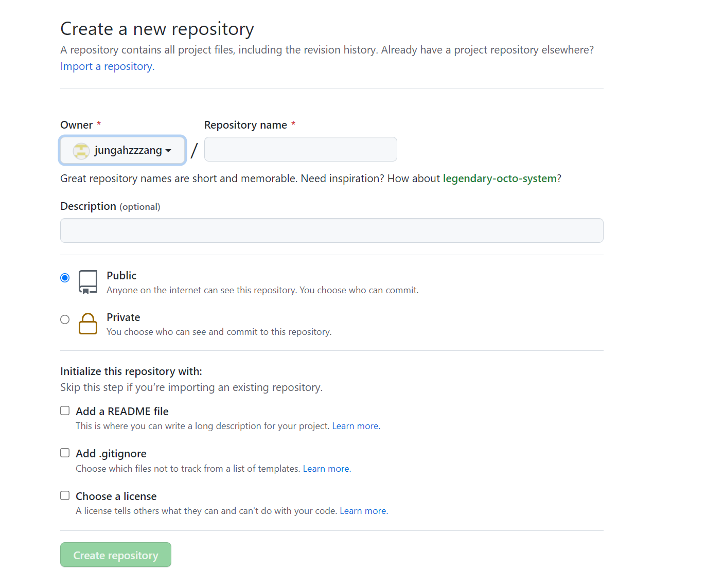Click the Repository name label
This screenshot has height=588, width=706.
click(x=245, y=125)
